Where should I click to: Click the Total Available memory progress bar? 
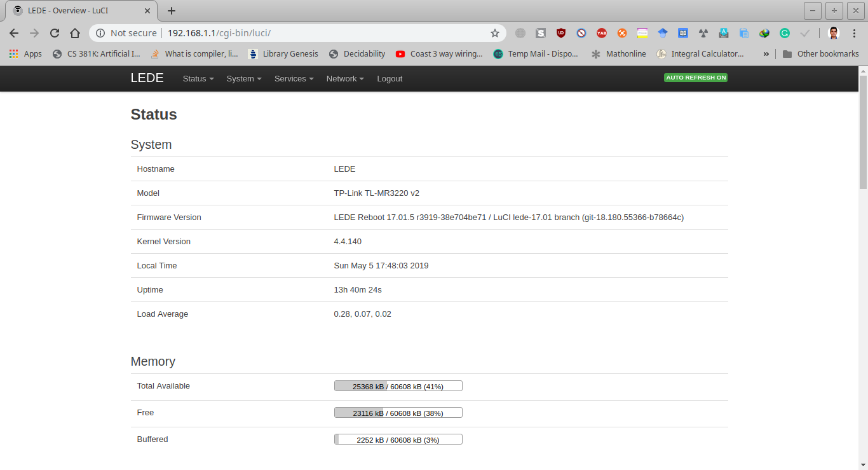(x=398, y=386)
